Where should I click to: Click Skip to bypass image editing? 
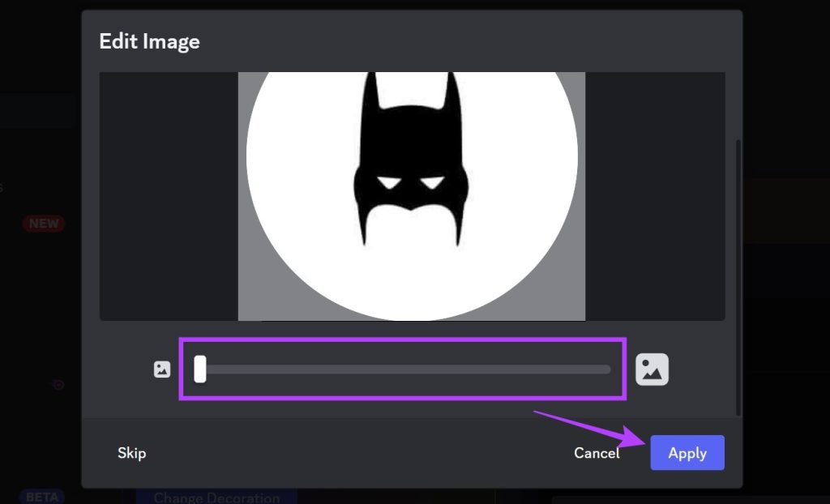click(x=131, y=453)
